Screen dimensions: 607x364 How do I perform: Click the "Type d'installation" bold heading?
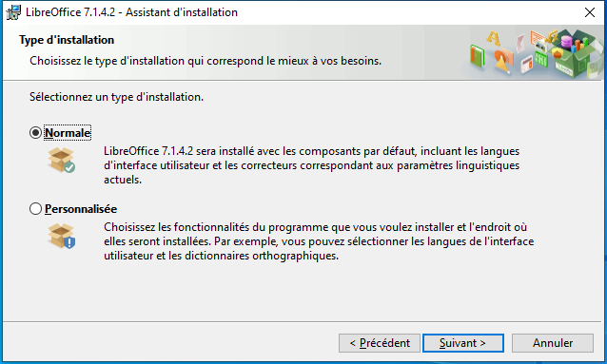tap(67, 40)
